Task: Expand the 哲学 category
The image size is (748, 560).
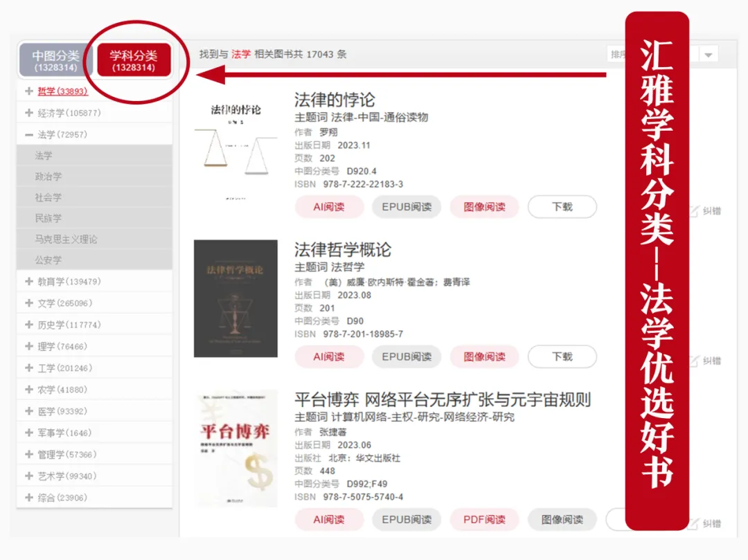Action: (x=29, y=91)
